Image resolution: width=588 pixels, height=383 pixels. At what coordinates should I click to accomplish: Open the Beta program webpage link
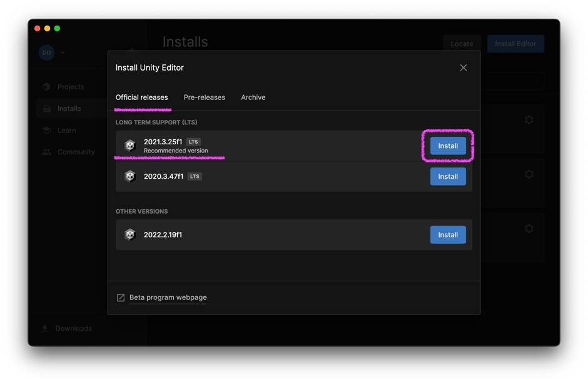click(168, 297)
